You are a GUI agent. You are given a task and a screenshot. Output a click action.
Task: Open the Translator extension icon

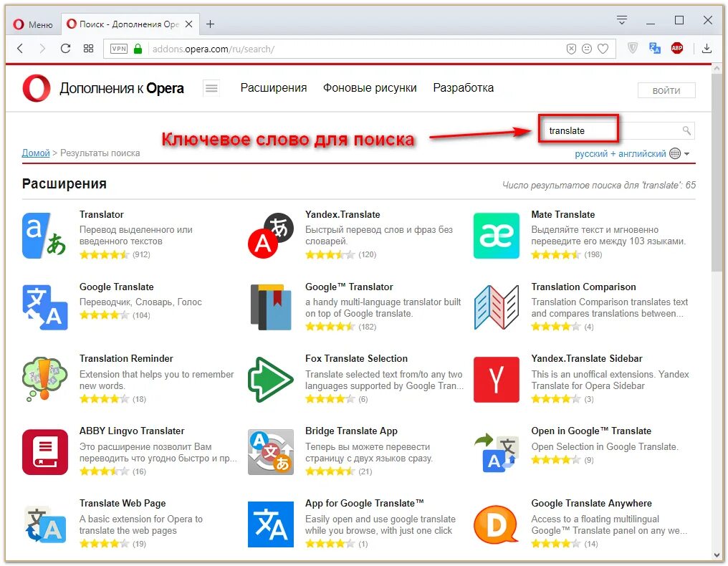click(44, 236)
